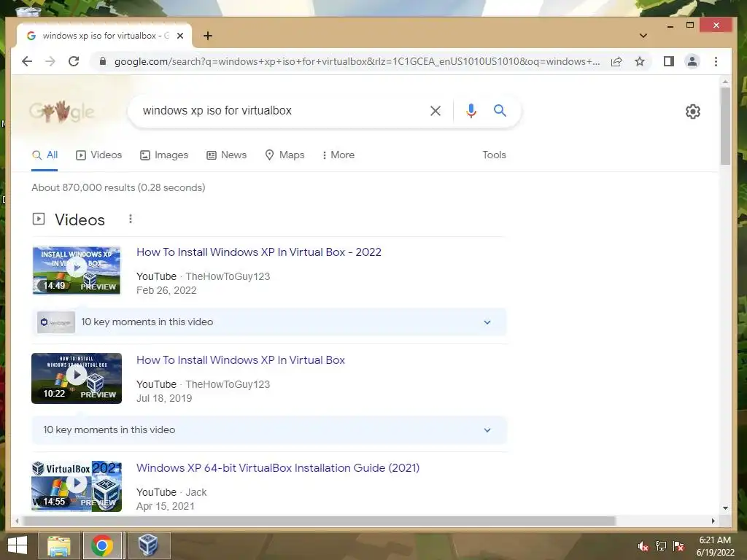Open File Explorer from the taskbar

pos(58,545)
